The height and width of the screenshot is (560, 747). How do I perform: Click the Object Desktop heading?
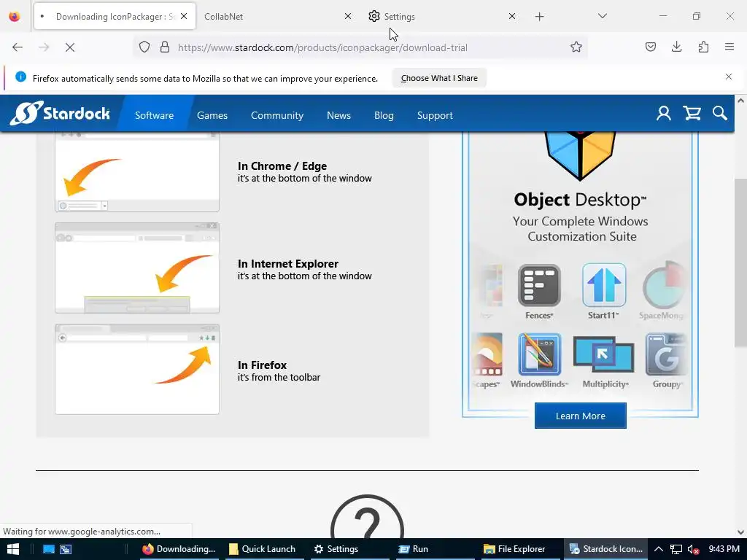point(580,200)
